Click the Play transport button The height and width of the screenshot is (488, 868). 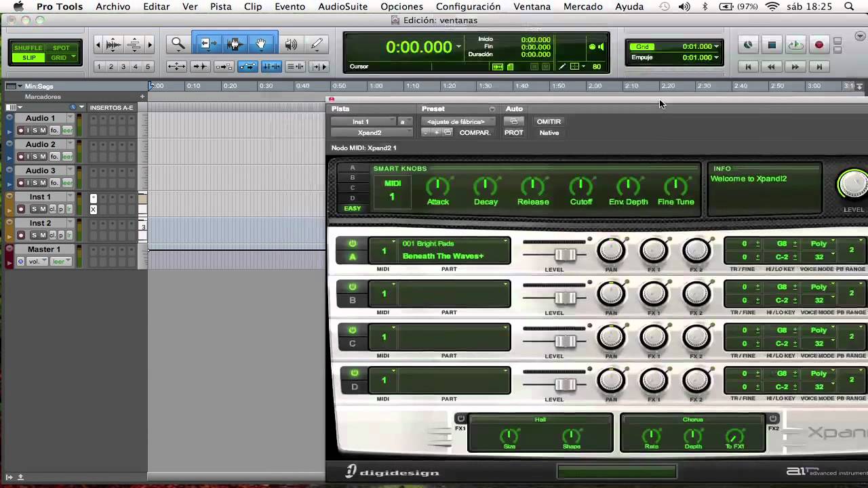[x=795, y=45]
